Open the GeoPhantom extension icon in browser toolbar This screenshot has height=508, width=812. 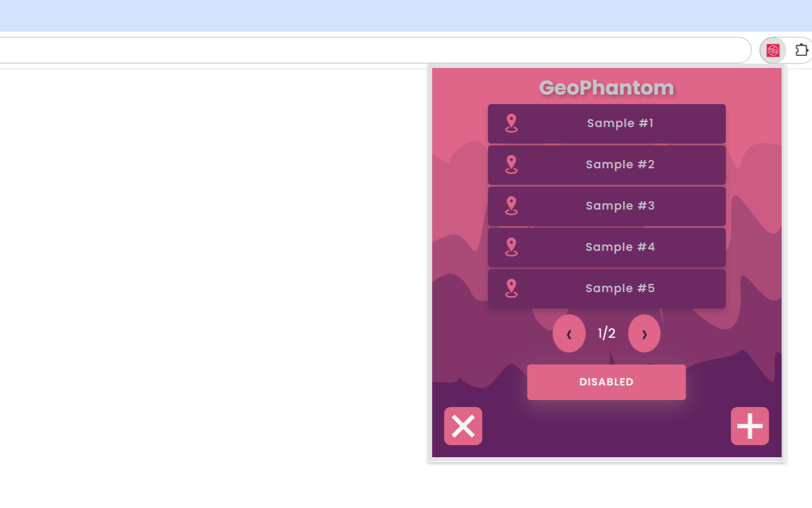(x=773, y=50)
